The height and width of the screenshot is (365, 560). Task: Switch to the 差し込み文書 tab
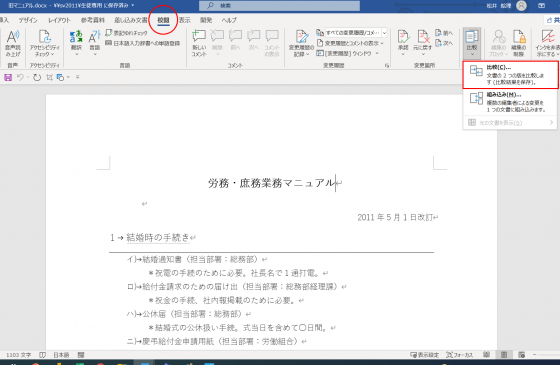131,20
